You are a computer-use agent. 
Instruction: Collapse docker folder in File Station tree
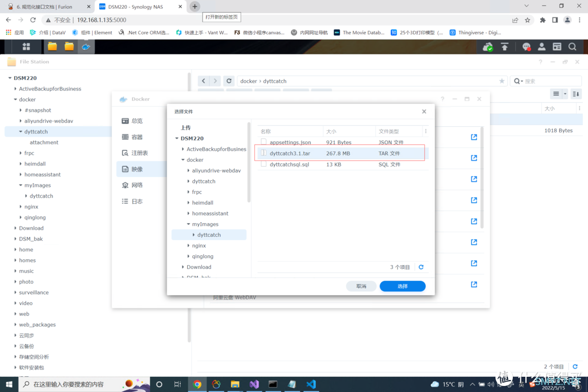[15, 100]
